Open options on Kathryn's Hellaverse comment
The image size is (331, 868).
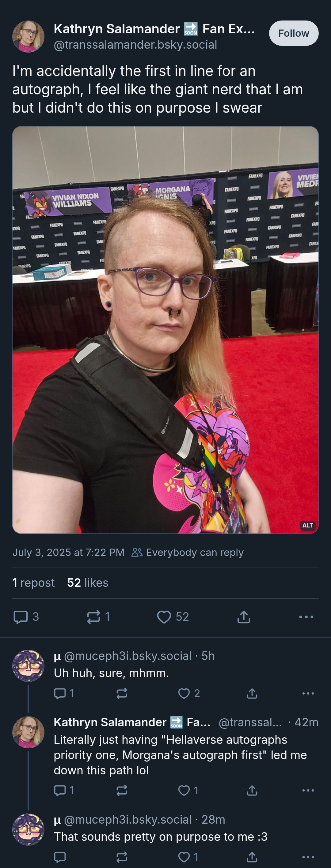tap(308, 791)
